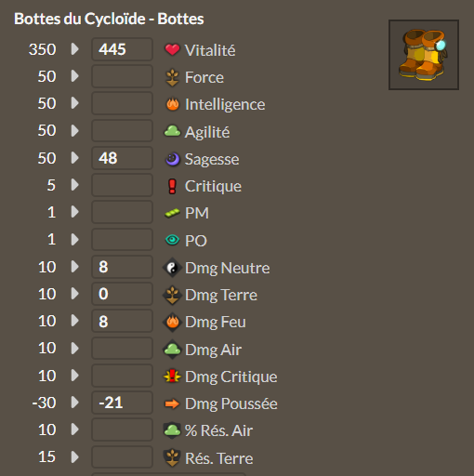Click the empty Agilité input field

[122, 130]
